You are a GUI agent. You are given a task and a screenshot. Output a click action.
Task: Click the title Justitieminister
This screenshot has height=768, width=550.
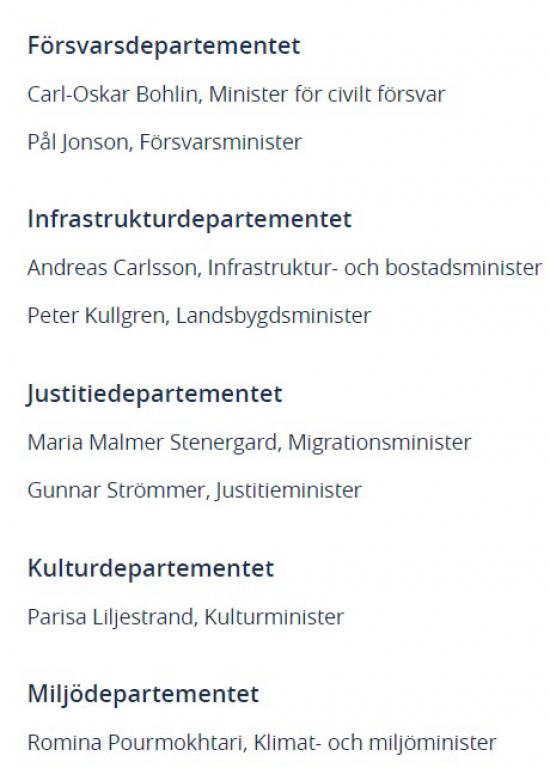288,490
